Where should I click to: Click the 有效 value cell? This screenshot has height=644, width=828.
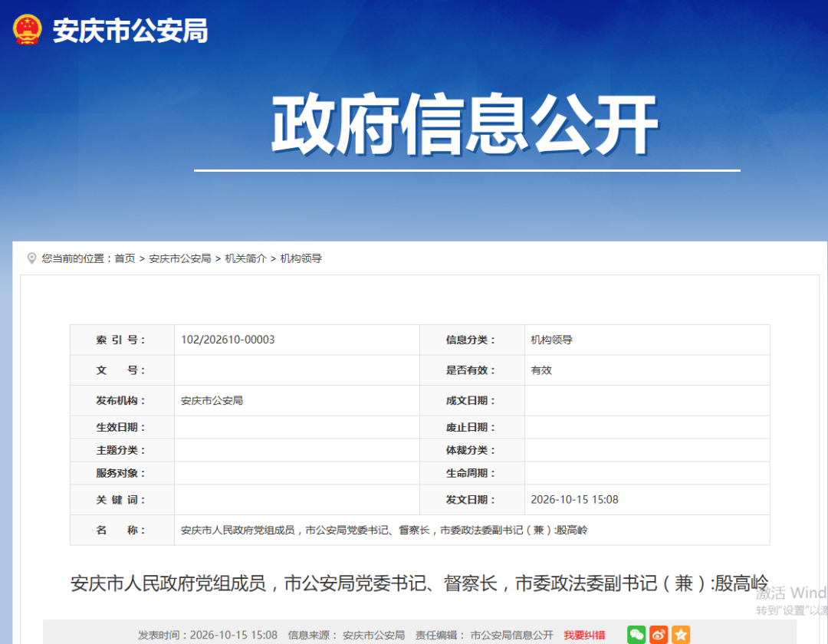(x=647, y=370)
